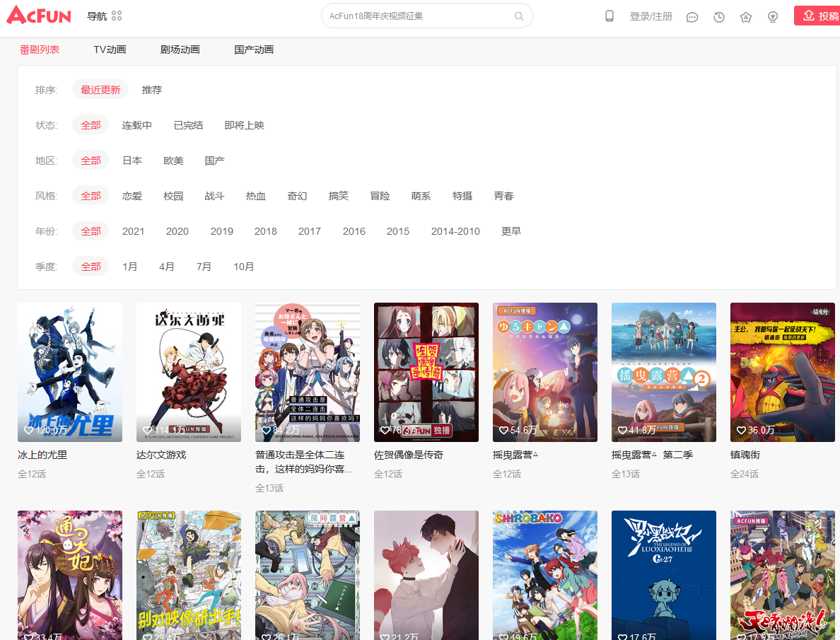The width and height of the screenshot is (840, 640).
Task: Switch to the TV动画 tab
Action: tap(110, 50)
